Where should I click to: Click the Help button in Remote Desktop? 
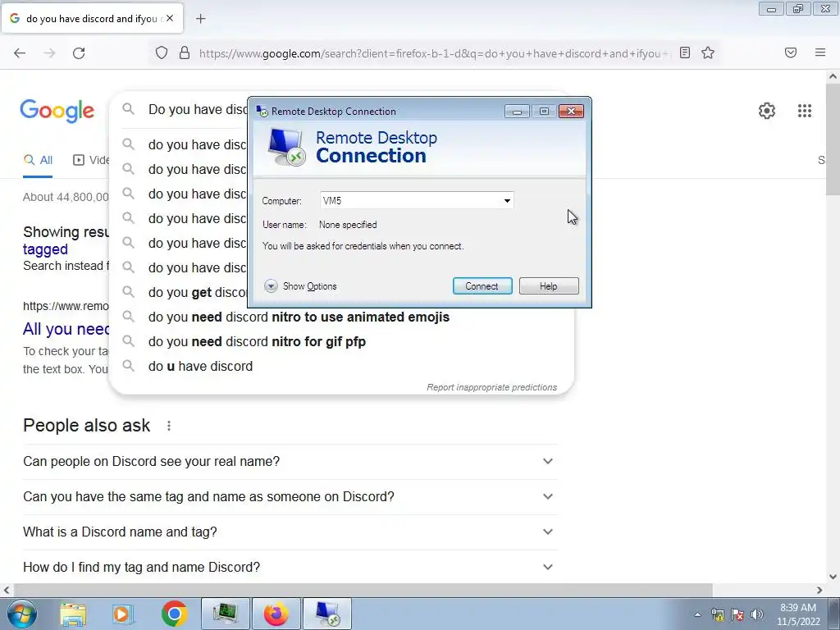pyautogui.click(x=549, y=286)
